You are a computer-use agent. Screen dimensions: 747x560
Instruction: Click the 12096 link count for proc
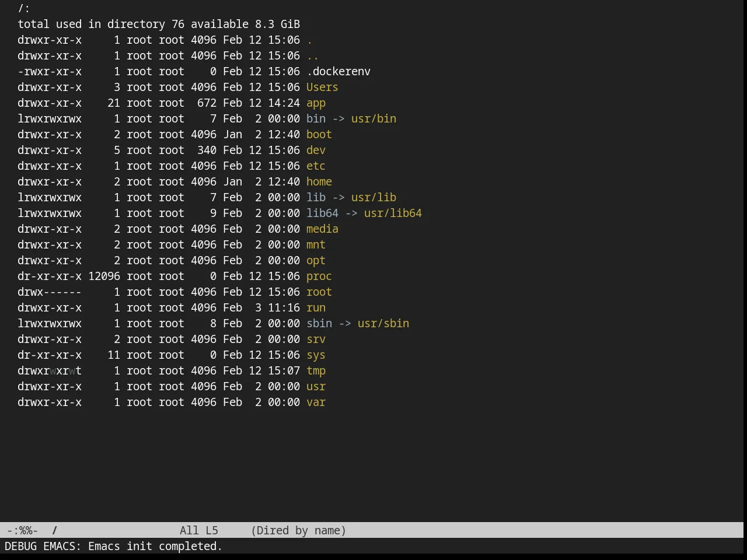[104, 276]
